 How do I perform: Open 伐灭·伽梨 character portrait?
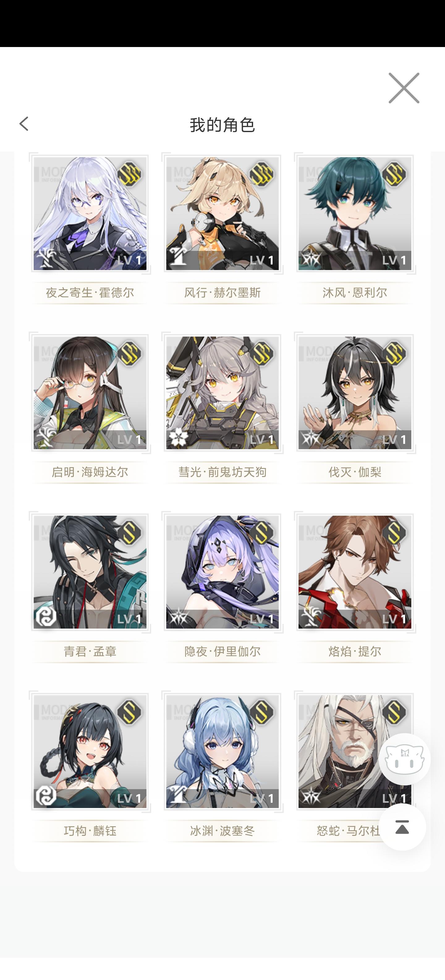[x=355, y=393]
